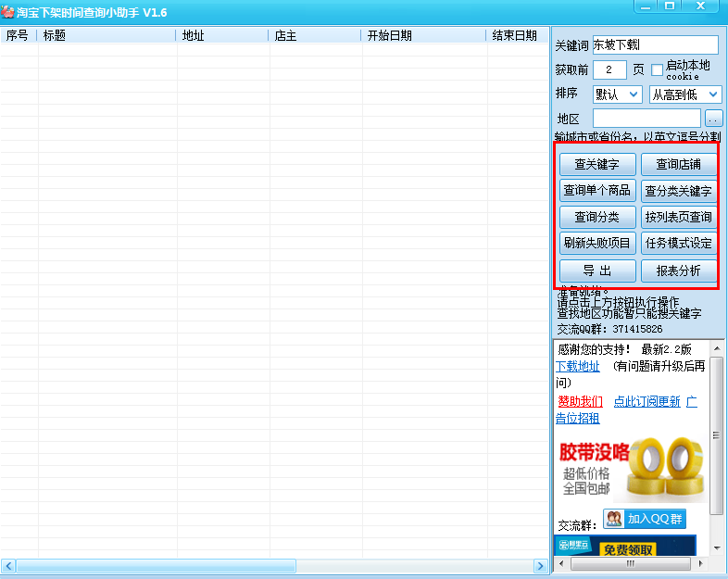Click the table's right scroll arrow
Screen dimensions: 728x579
540,566
